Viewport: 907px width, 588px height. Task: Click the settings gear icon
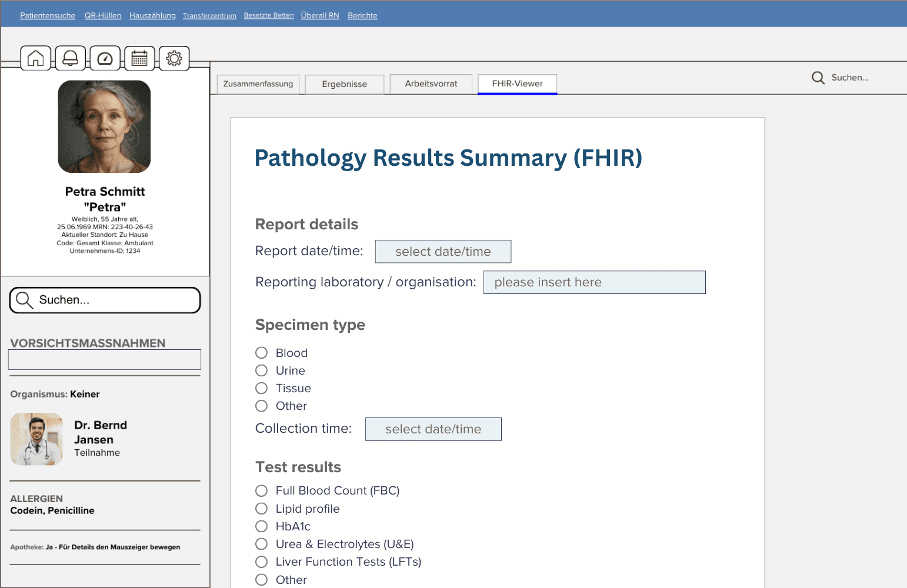point(174,58)
